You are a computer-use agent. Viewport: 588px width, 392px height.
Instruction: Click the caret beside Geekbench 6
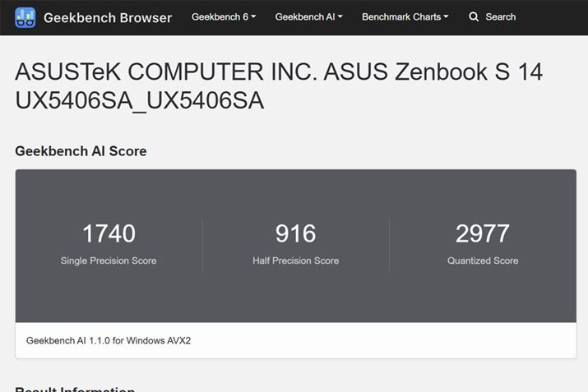click(x=253, y=17)
